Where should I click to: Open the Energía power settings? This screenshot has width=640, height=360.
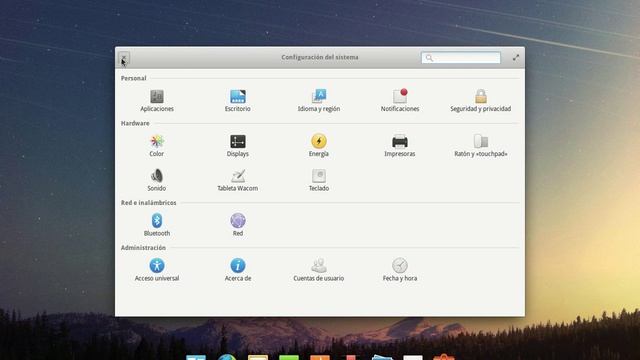(319, 145)
